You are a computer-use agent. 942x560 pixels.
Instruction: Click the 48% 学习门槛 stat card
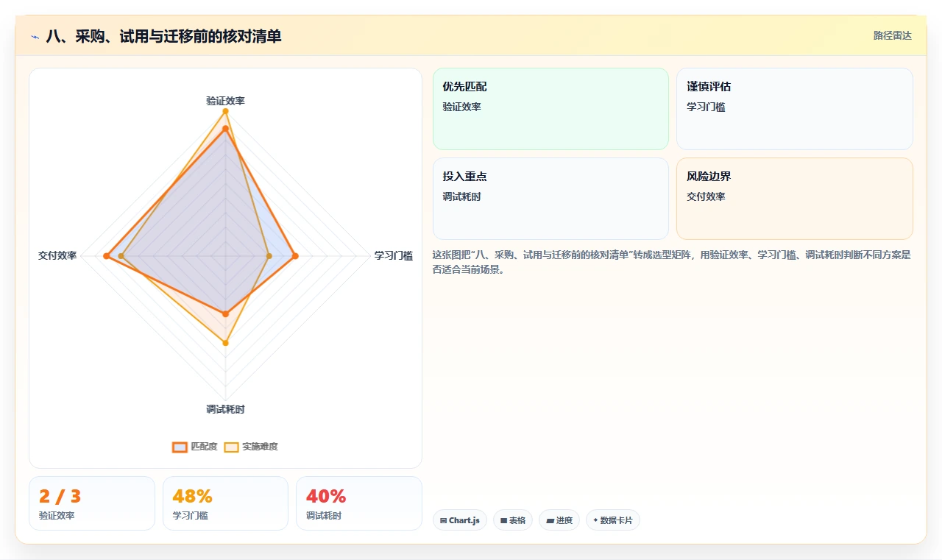[x=225, y=503]
